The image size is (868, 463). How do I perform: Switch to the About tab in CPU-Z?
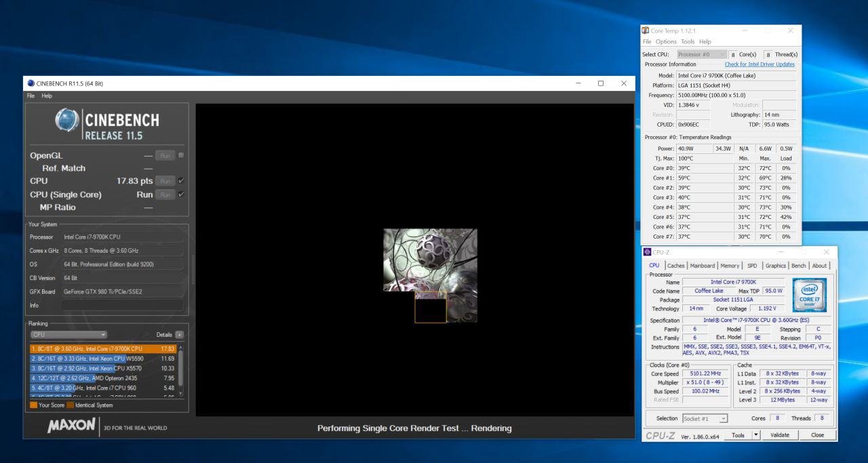coord(820,266)
